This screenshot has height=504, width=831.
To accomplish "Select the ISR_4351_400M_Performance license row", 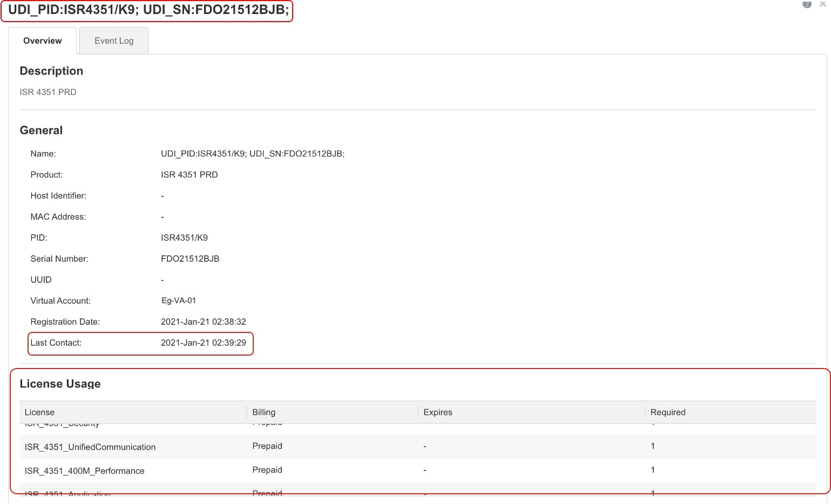I will pyautogui.click(x=417, y=471).
